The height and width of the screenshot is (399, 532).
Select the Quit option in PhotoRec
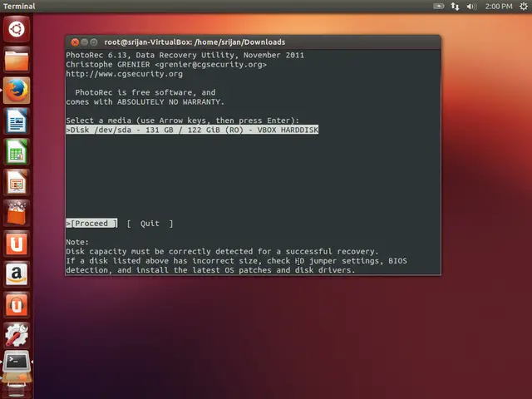click(x=150, y=224)
